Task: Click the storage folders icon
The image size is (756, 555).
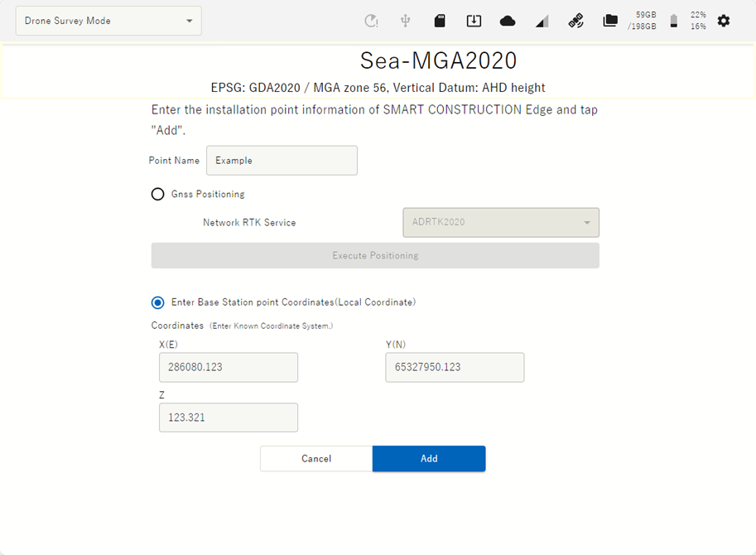Action: point(610,21)
